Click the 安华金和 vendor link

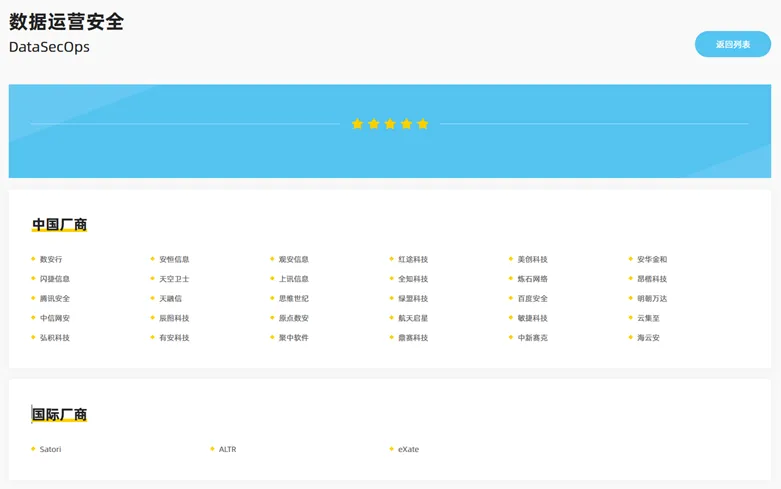click(652, 259)
